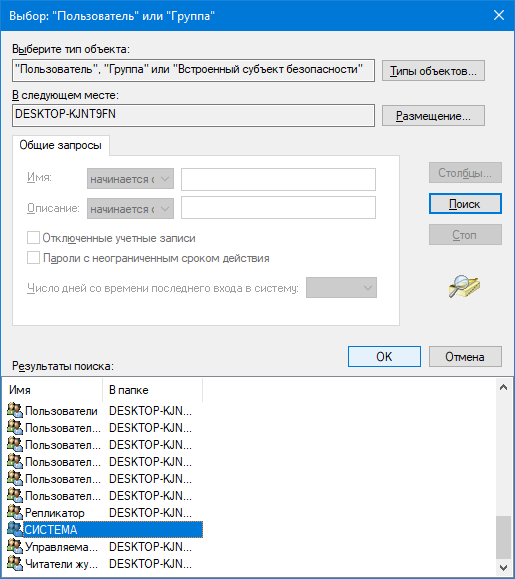Open the days since last logon dropdown

(341, 287)
